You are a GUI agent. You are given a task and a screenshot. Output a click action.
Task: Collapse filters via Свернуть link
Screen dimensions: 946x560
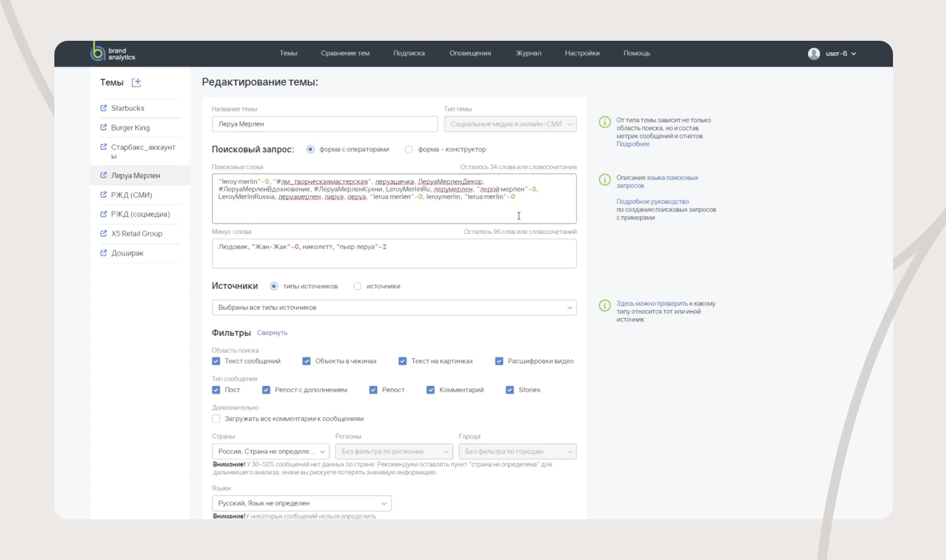click(272, 333)
